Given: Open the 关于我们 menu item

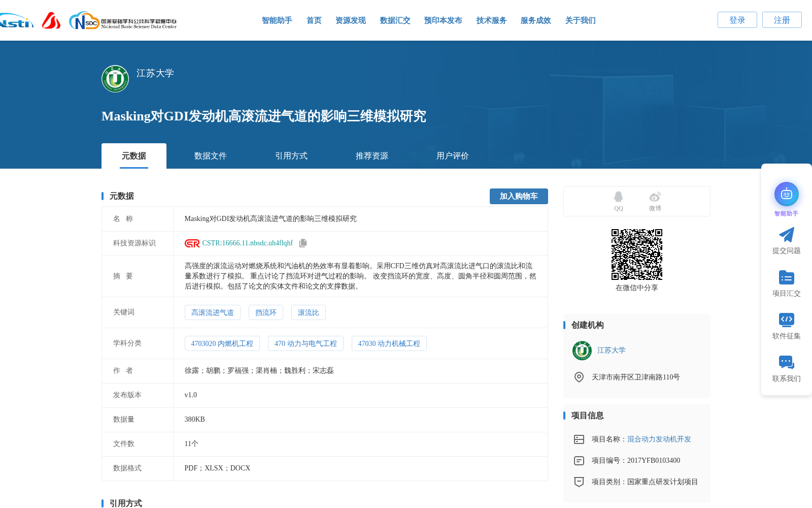Looking at the screenshot, I should click(x=581, y=20).
